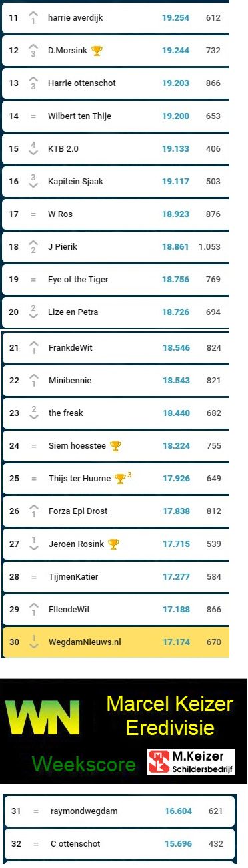The width and height of the screenshot is (248, 868).
Task: Click the WN logo in the banner
Action: (43, 718)
